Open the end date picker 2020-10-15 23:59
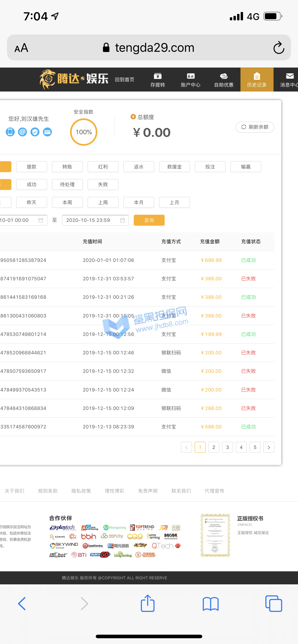Viewport: 298px width, 644px height. pyautogui.click(x=95, y=220)
